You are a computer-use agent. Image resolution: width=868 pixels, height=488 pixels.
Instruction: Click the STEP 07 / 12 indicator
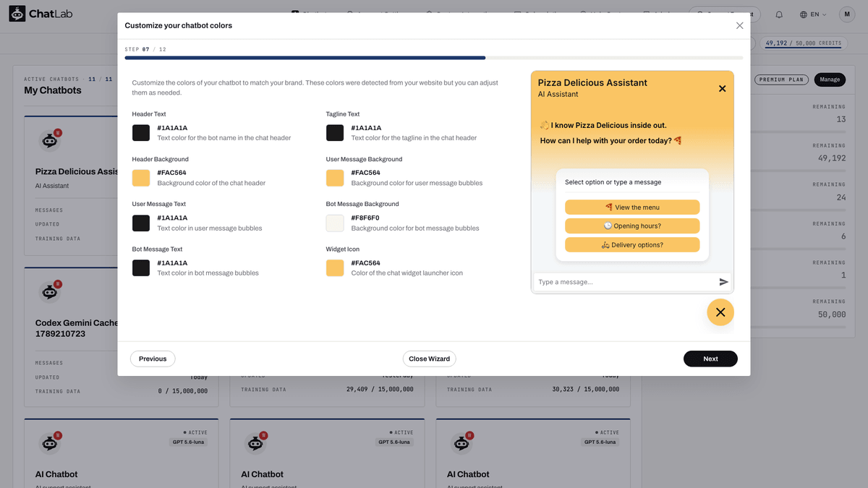(x=145, y=49)
